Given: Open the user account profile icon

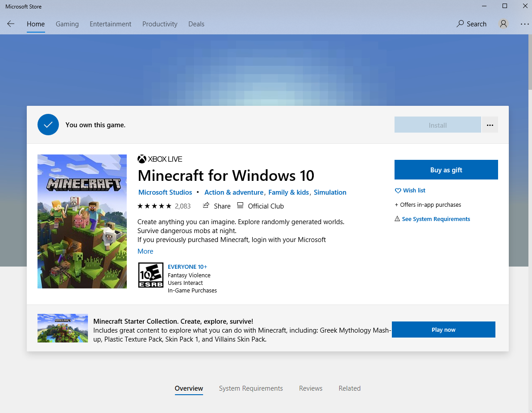Looking at the screenshot, I should click(x=503, y=24).
